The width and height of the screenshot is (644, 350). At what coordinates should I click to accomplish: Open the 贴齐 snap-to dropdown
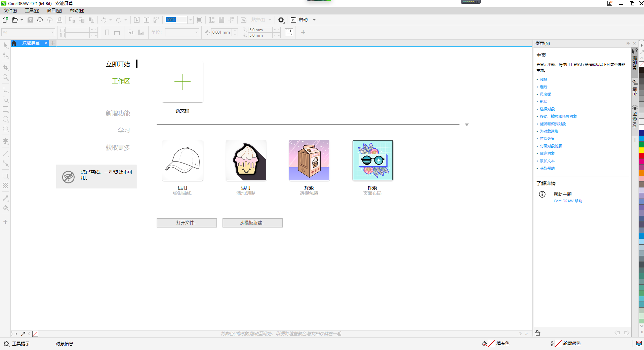coord(270,20)
